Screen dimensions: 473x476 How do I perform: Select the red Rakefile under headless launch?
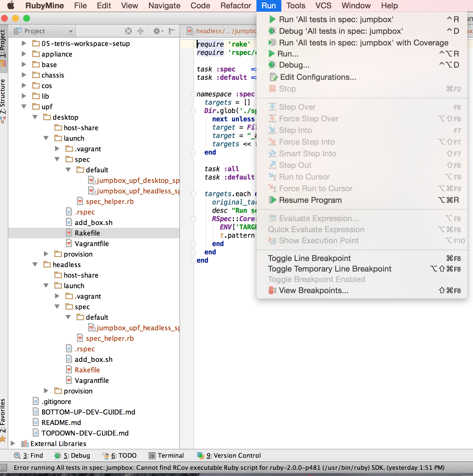click(87, 370)
